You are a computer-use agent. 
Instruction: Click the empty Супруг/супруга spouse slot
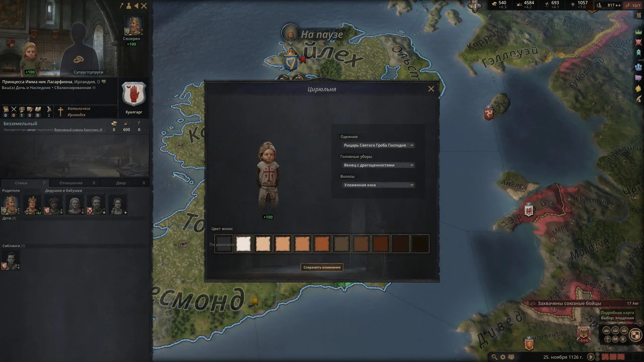[79, 49]
